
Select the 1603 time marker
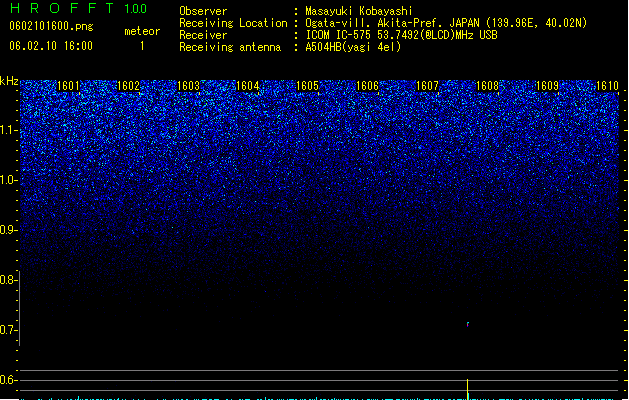(x=188, y=86)
